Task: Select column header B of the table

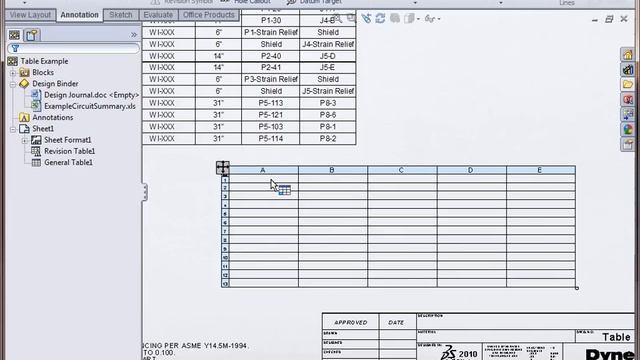Action: [333, 170]
